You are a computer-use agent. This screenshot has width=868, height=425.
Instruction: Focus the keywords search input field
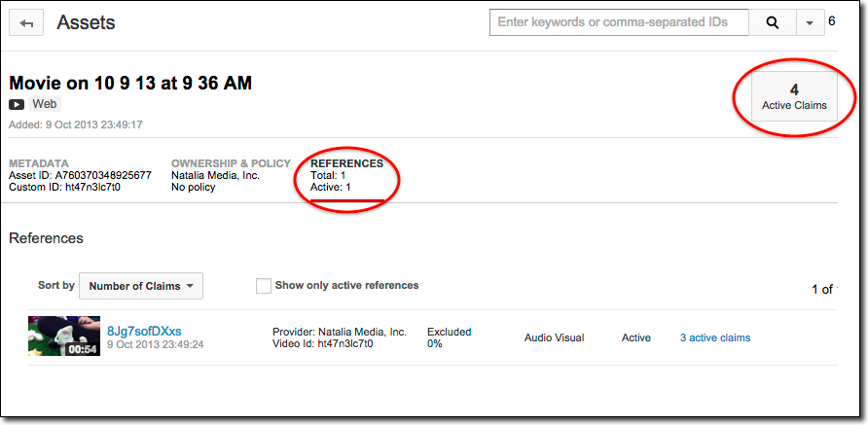coord(620,22)
